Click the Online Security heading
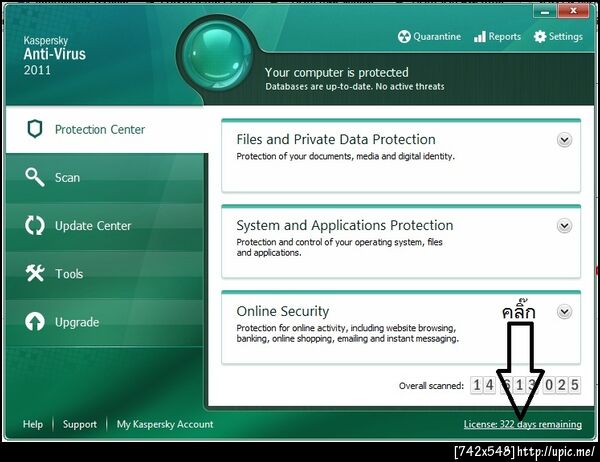This screenshot has height=462, width=600. [x=283, y=311]
